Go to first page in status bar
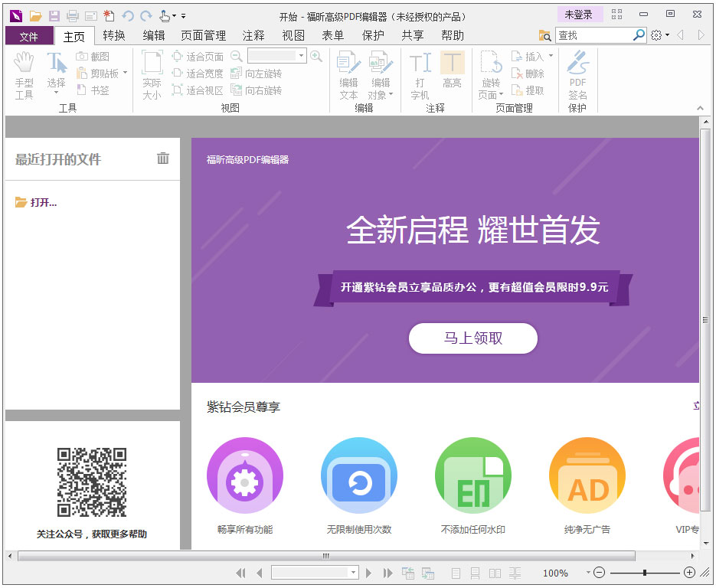 (x=240, y=573)
